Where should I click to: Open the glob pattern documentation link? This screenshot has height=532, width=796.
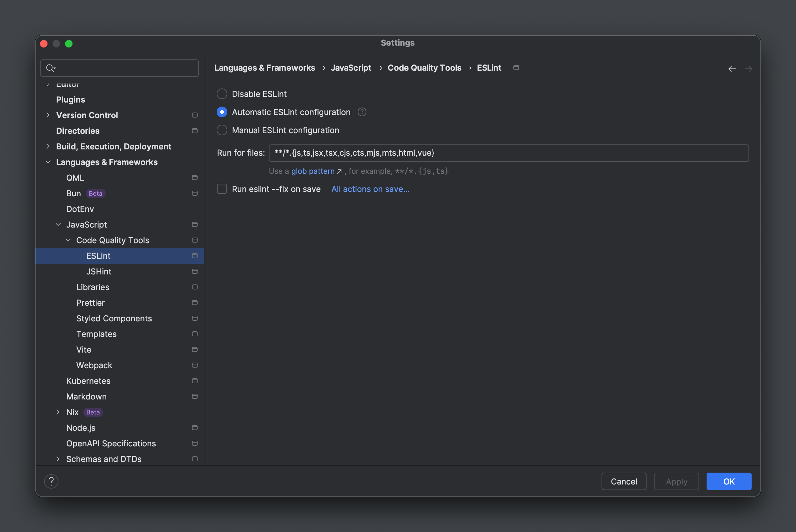313,171
